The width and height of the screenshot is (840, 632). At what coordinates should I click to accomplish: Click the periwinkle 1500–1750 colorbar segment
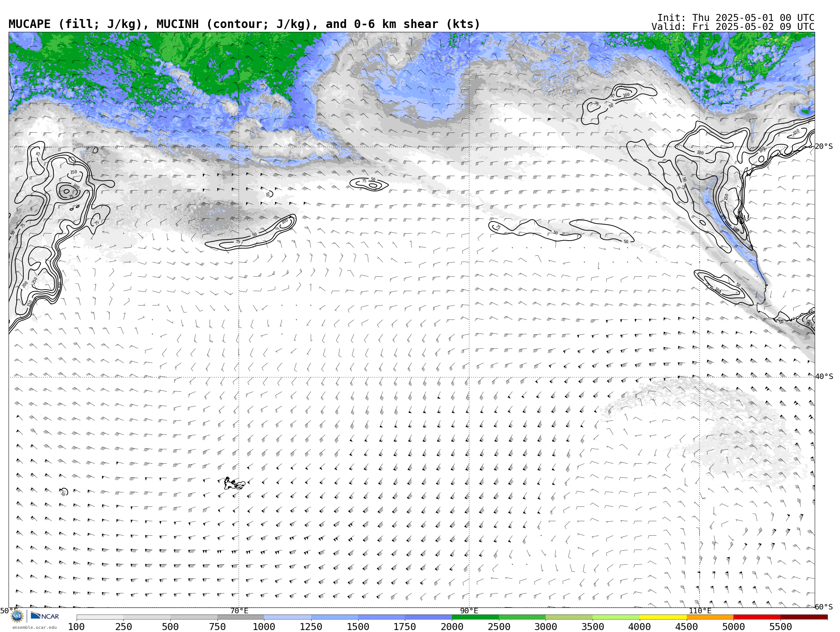[381, 617]
